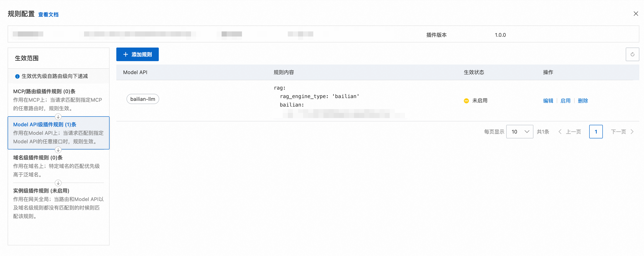
Task: Open the 查看文档 link
Action: click(x=48, y=14)
